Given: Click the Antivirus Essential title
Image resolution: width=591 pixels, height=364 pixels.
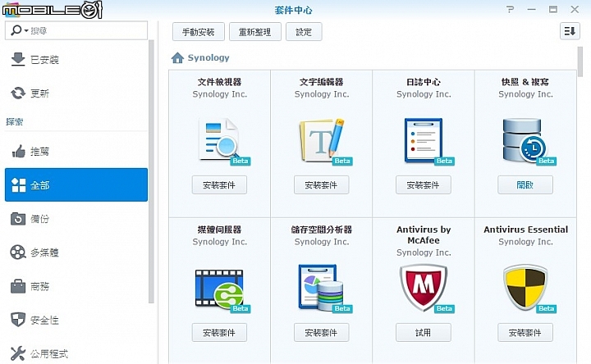Looking at the screenshot, I should [x=526, y=230].
